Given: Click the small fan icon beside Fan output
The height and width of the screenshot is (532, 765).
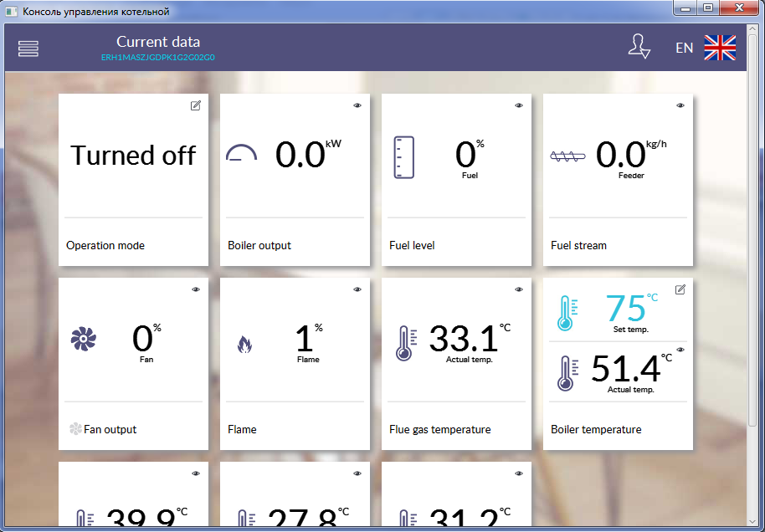Looking at the screenshot, I should pos(75,429).
